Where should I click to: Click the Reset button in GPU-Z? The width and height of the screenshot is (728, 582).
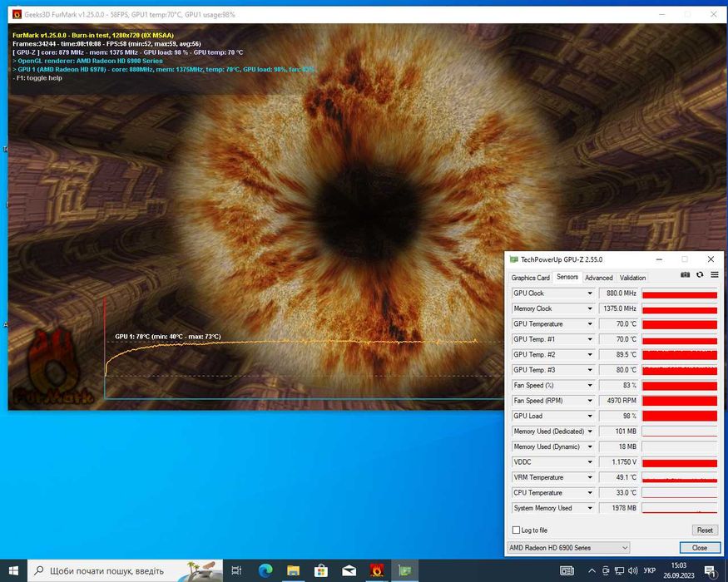tap(705, 530)
